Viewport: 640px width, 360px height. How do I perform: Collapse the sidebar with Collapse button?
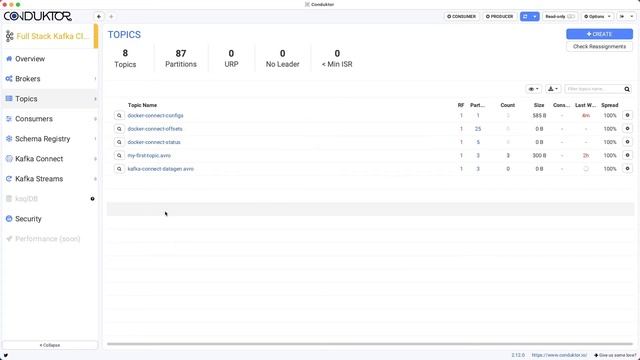click(50, 345)
